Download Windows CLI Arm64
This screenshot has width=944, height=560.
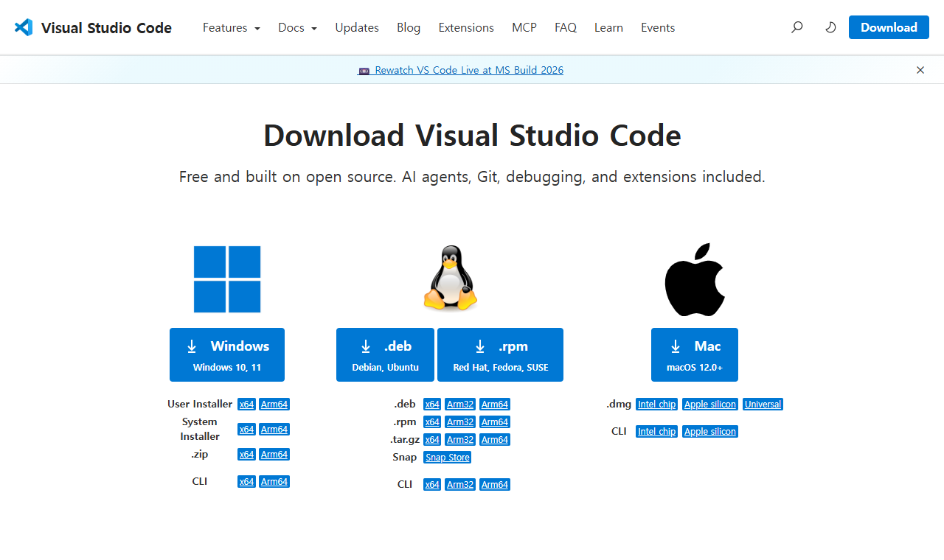[x=274, y=482]
